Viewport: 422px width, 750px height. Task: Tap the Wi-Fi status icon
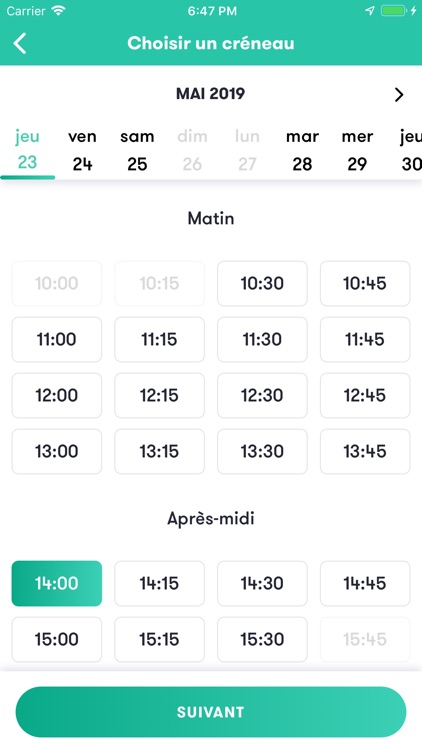click(58, 11)
